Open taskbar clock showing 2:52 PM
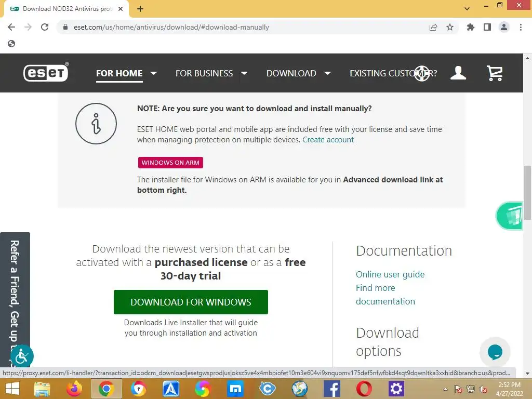532x399 pixels. pyautogui.click(x=509, y=389)
